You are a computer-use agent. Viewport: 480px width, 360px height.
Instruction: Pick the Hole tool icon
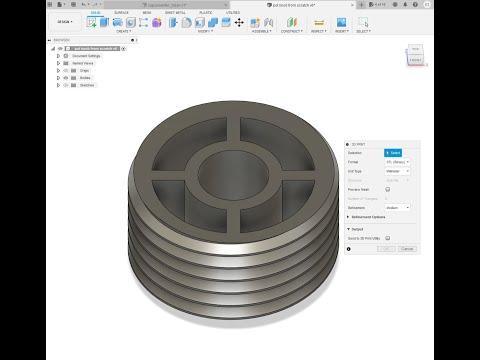click(x=131, y=22)
